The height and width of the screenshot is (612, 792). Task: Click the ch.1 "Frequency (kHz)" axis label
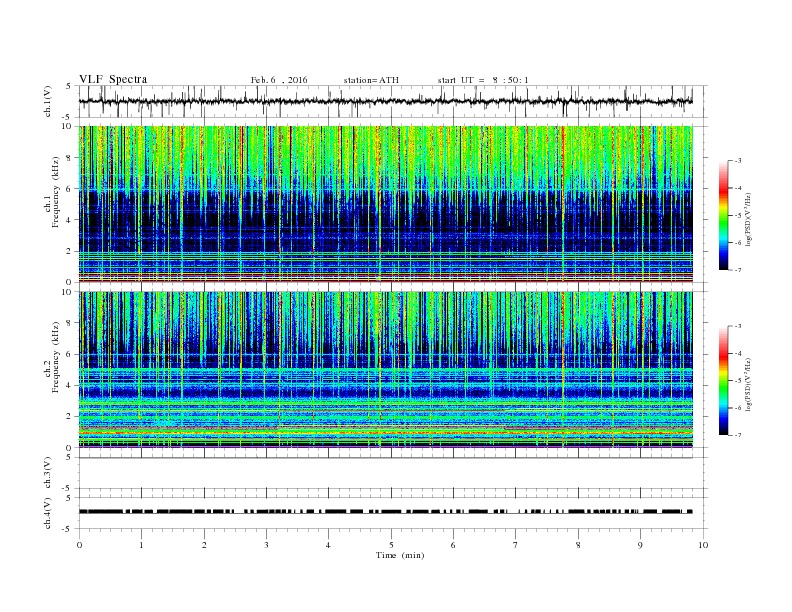pos(56,192)
